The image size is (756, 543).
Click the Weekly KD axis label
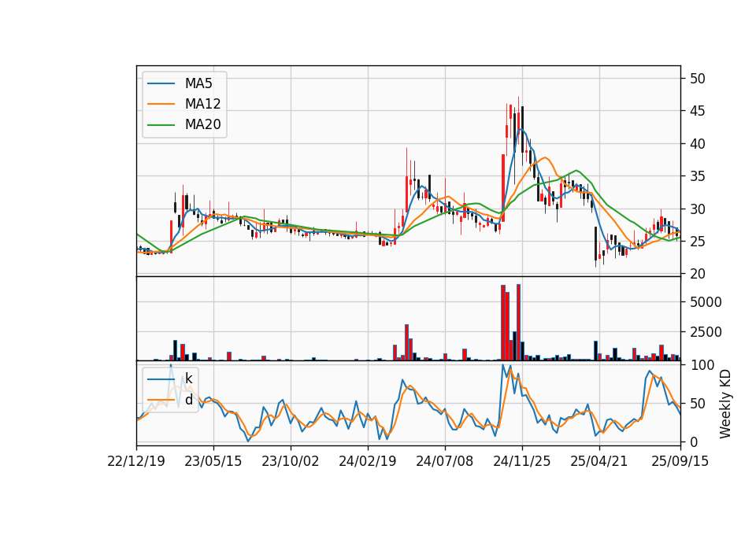(x=725, y=404)
